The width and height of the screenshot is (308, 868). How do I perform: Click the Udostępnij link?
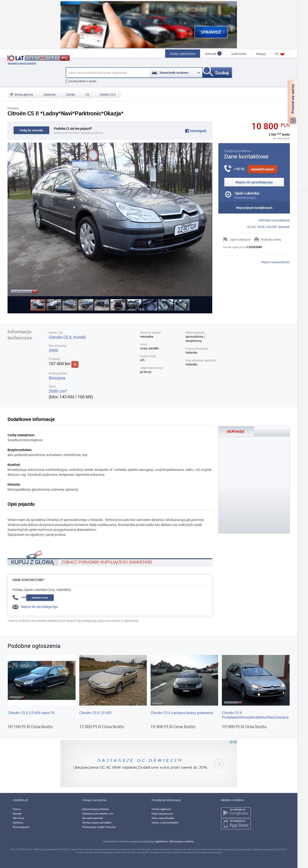click(x=198, y=131)
